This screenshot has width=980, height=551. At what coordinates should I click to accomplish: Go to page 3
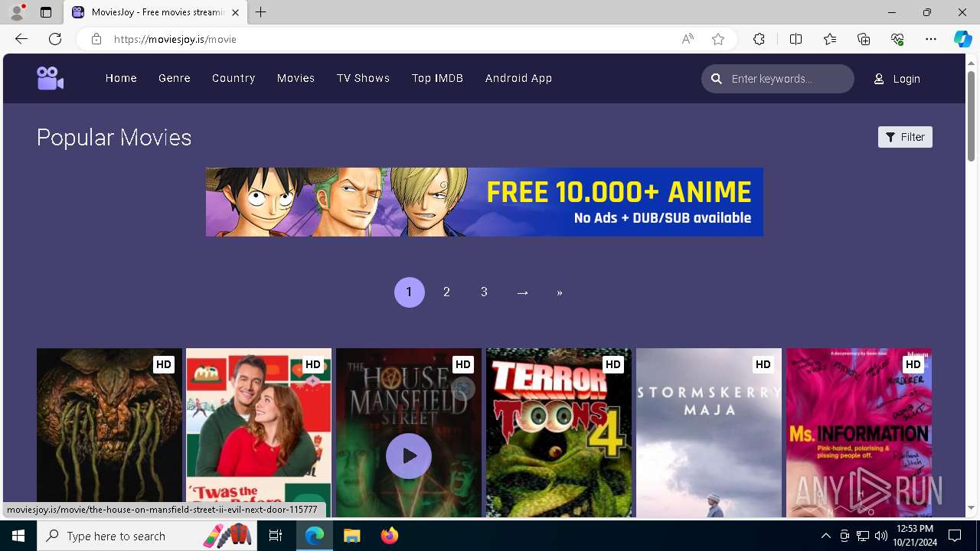[484, 292]
